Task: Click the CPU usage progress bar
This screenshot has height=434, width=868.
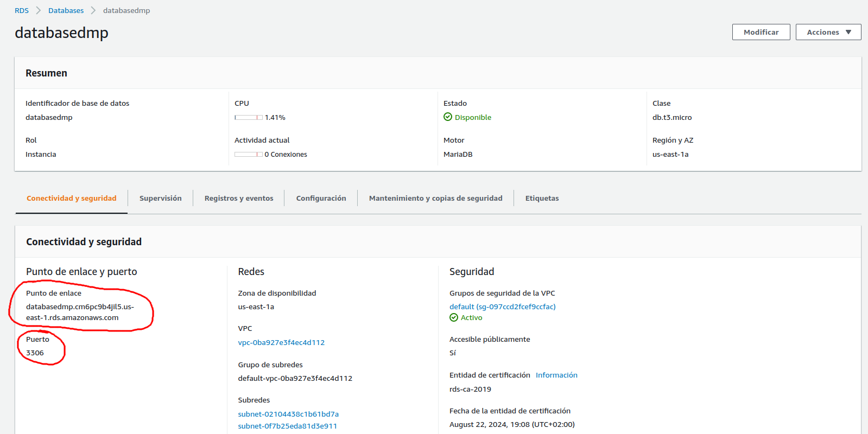Action: (x=249, y=118)
